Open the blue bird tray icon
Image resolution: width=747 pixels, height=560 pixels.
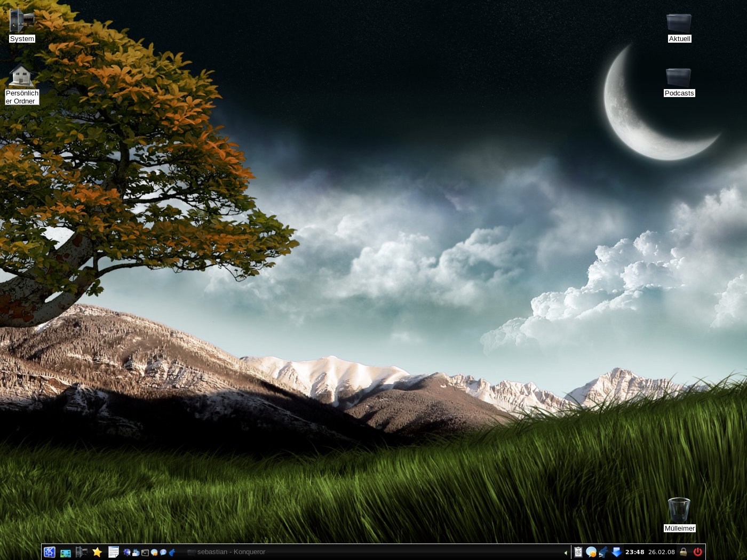coord(603,552)
